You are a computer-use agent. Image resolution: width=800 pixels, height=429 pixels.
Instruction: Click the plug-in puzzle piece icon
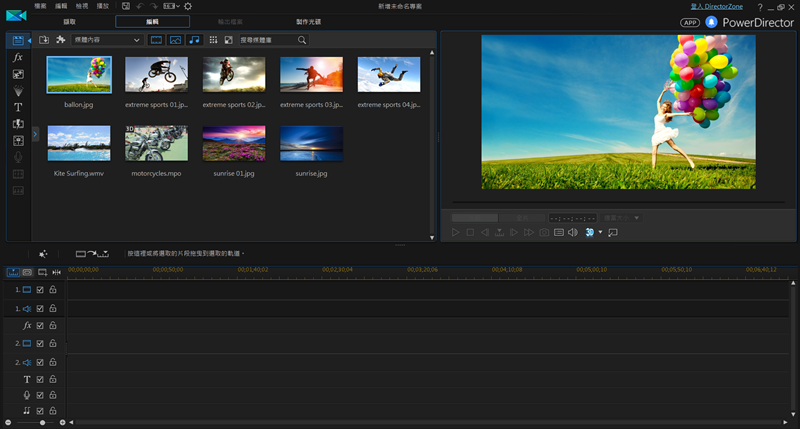pyautogui.click(x=61, y=40)
